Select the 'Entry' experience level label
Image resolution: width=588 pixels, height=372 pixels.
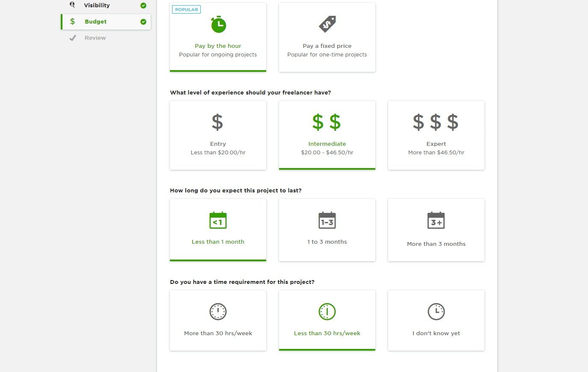coord(218,144)
